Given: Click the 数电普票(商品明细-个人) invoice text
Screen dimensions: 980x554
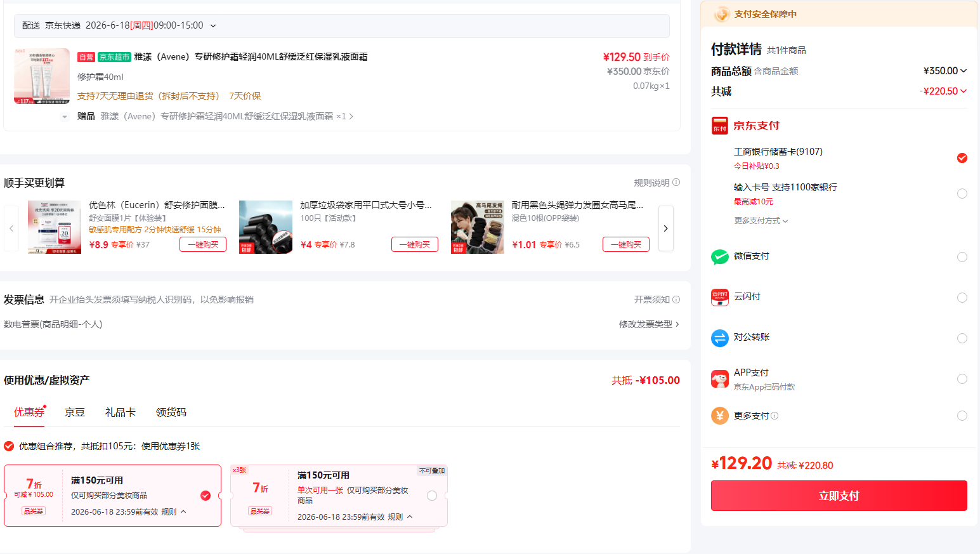Looking at the screenshot, I should pyautogui.click(x=53, y=324).
